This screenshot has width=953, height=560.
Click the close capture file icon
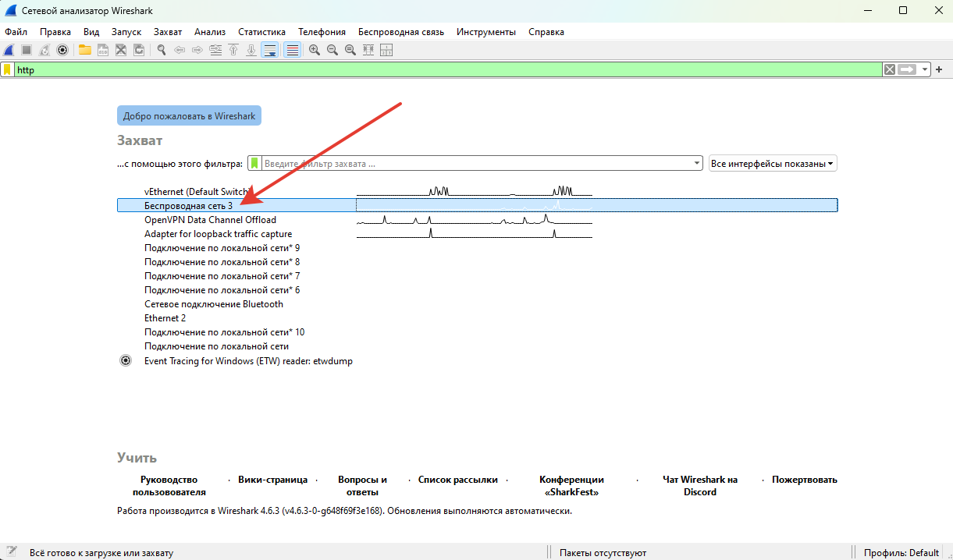click(x=121, y=50)
